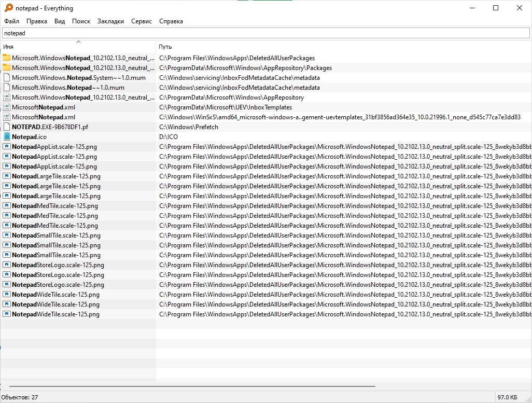The image size is (532, 403).
Task: Click file icon of NOTEPAD.EXE-9B678DF1.pf
Action: 6,127
